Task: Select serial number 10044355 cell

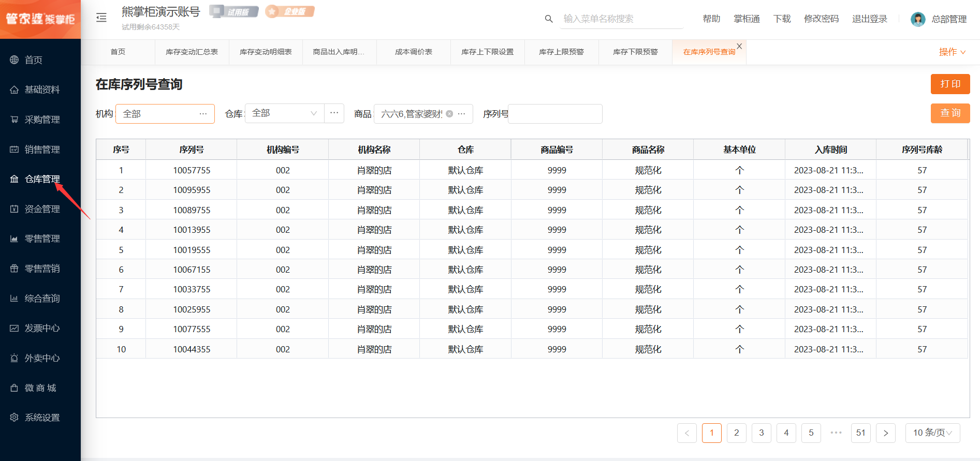Action: 192,349
